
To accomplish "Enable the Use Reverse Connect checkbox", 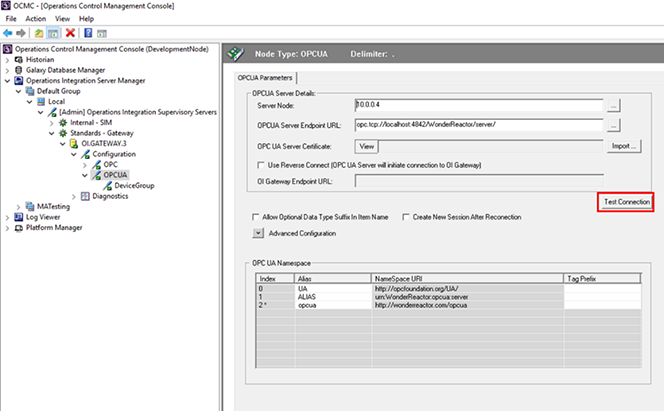I will [260, 165].
